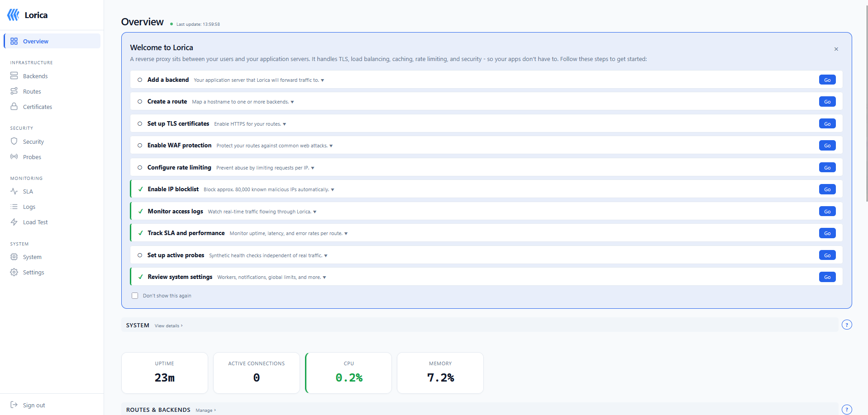Click the Sign out arrow icon
Viewport: 868px width, 415px height.
[14, 405]
